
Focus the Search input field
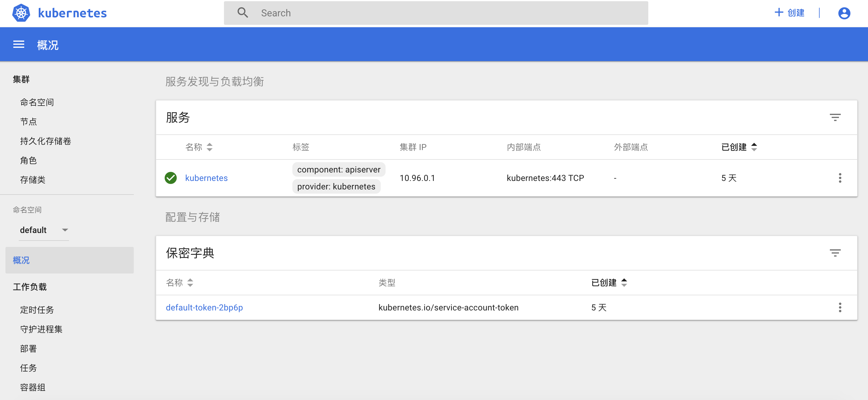point(438,13)
